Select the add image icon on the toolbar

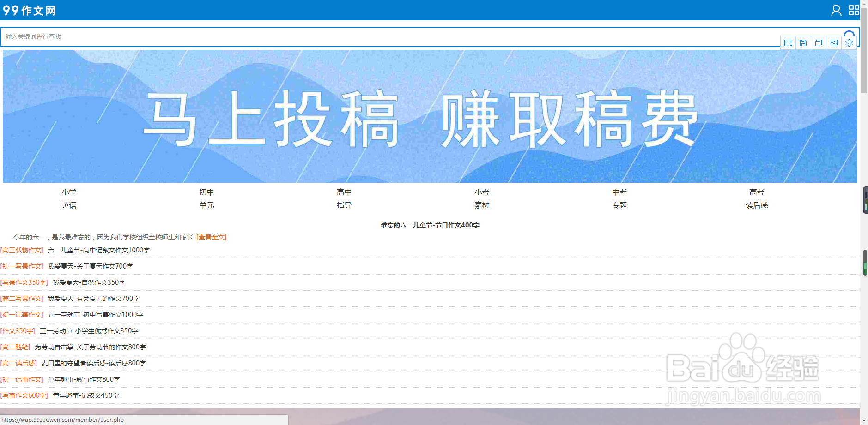[788, 42]
